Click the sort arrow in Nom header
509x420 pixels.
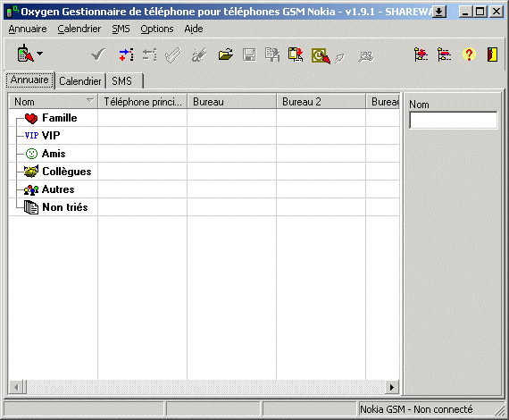[x=90, y=100]
